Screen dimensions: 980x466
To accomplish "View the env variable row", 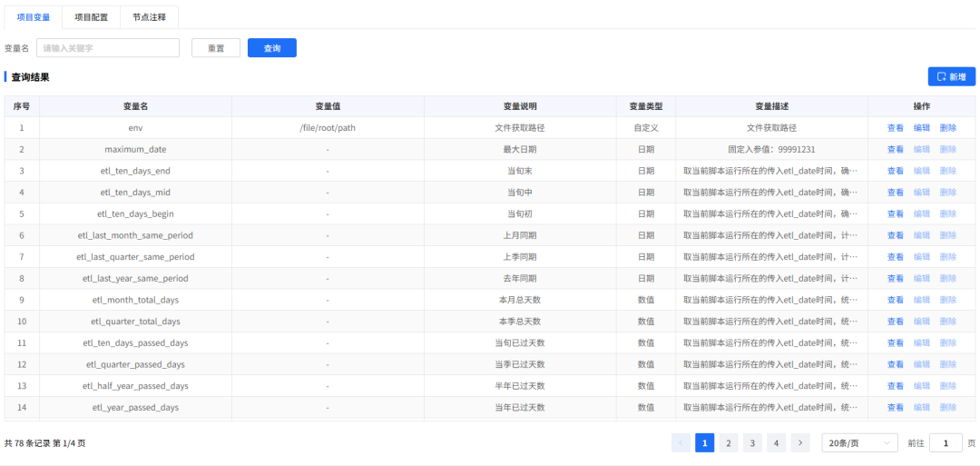I will click(895, 127).
